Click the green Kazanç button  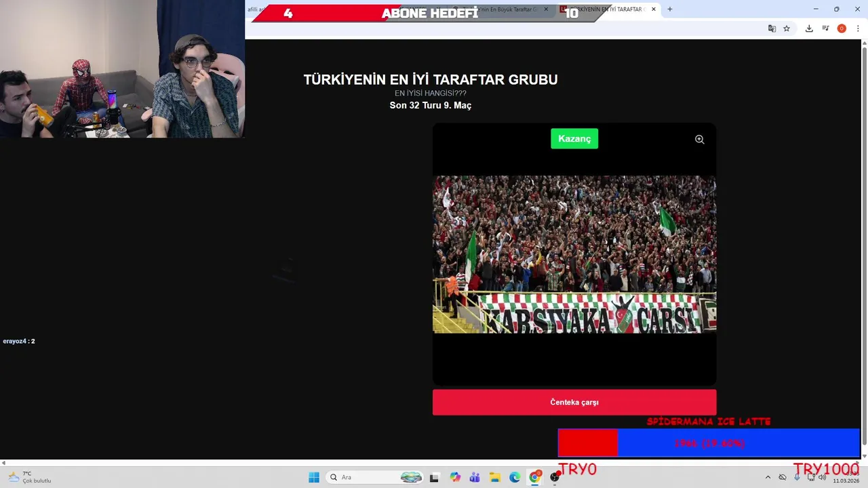(x=574, y=138)
